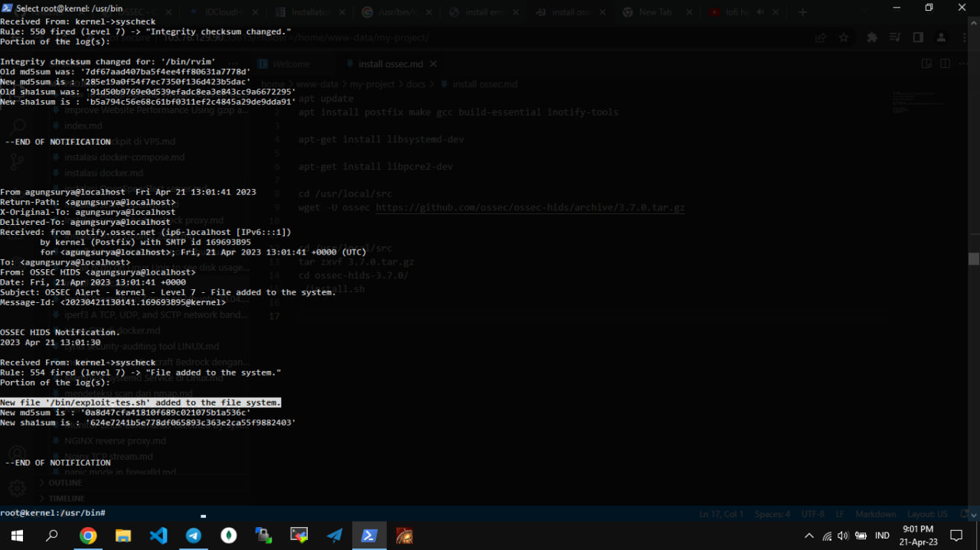Screen dimensions: 980x550
Task: Click the PowerShell taskbar icon
Action: pos(369,535)
